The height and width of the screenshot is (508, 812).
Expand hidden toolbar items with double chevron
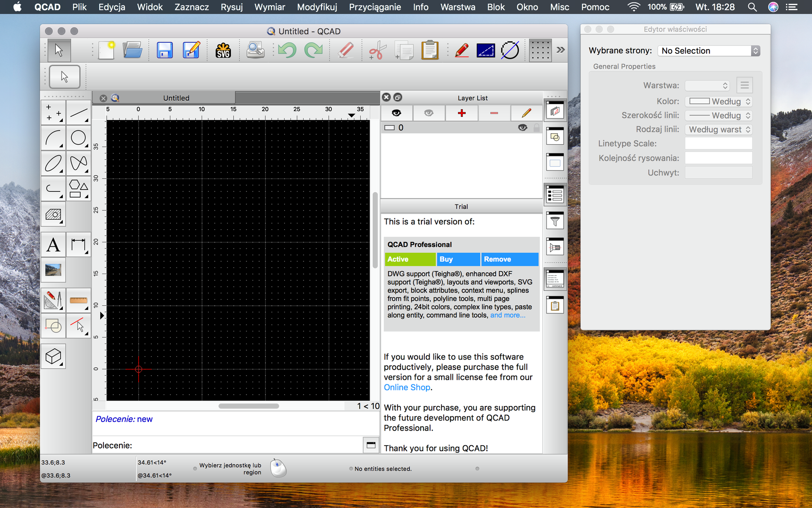(560, 50)
